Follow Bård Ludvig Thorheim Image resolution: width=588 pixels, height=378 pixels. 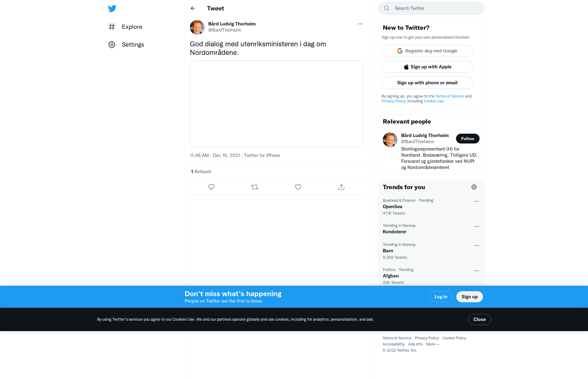tap(468, 139)
